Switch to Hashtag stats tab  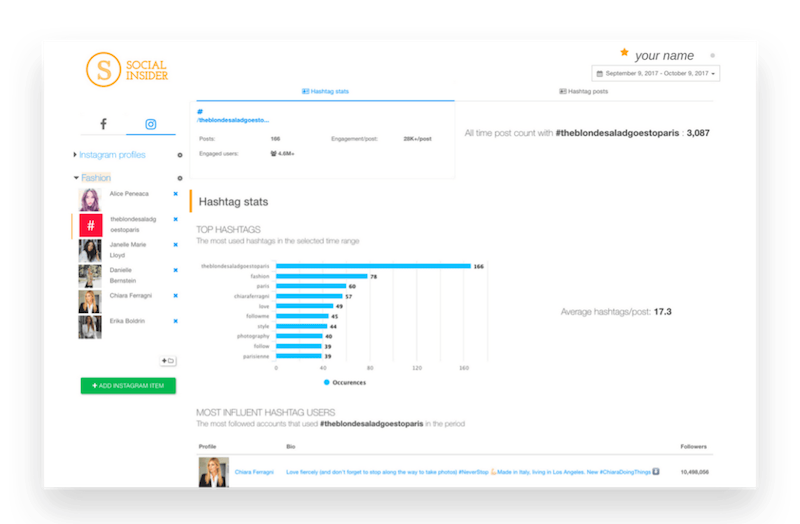click(x=325, y=91)
